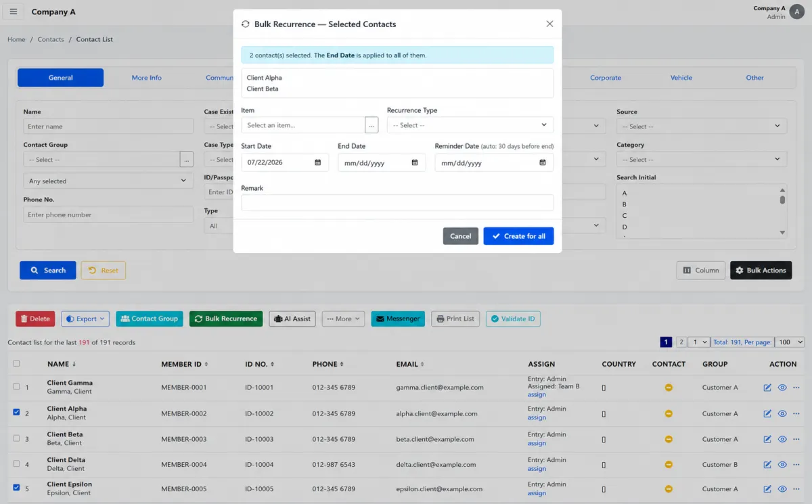Switch to the Other tab
The width and height of the screenshot is (812, 504).
tap(755, 78)
